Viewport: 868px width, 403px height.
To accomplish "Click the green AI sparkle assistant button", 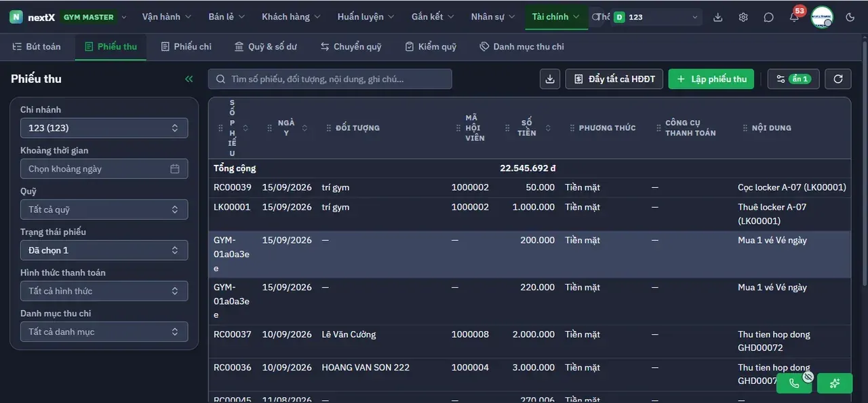I will pos(835,383).
